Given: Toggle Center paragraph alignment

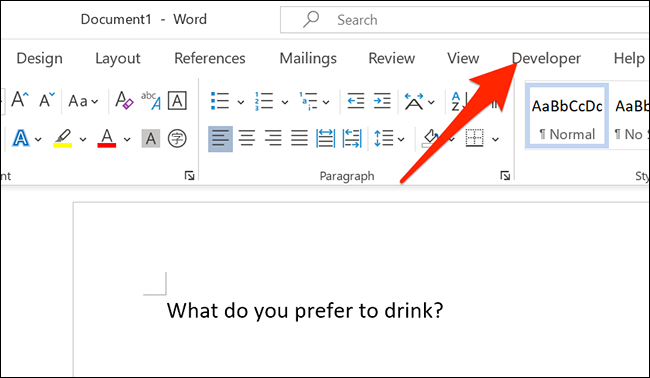Looking at the screenshot, I should [247, 138].
